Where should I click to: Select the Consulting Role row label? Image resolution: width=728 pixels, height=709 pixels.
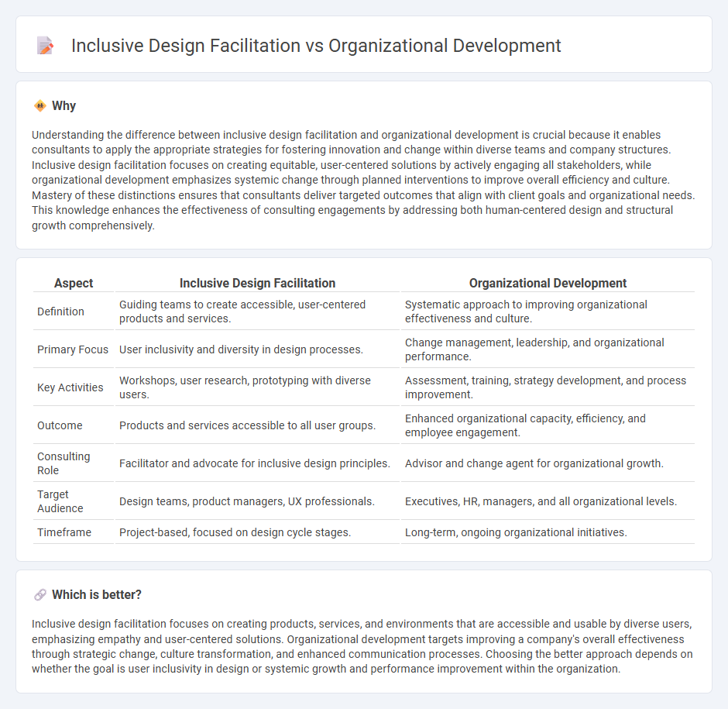pos(64,463)
